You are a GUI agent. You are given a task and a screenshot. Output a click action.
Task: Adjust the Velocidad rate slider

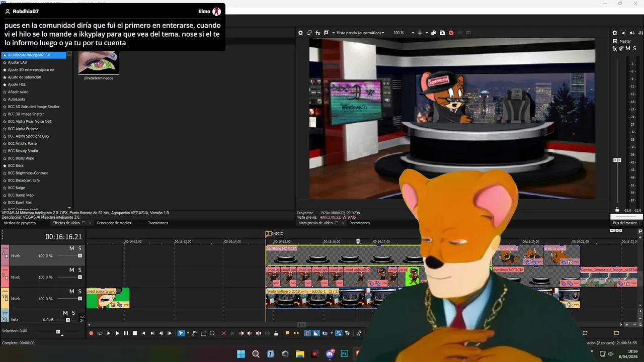click(x=58, y=332)
